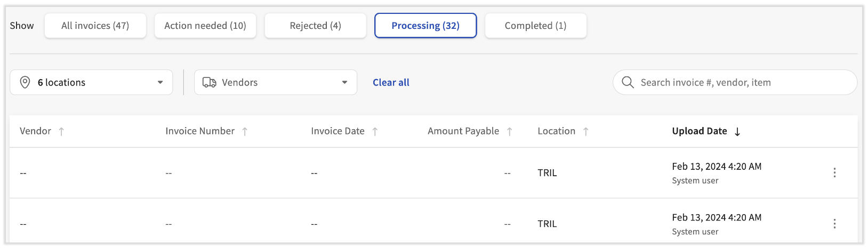
Task: Click the search magnifier icon
Action: [x=628, y=82]
